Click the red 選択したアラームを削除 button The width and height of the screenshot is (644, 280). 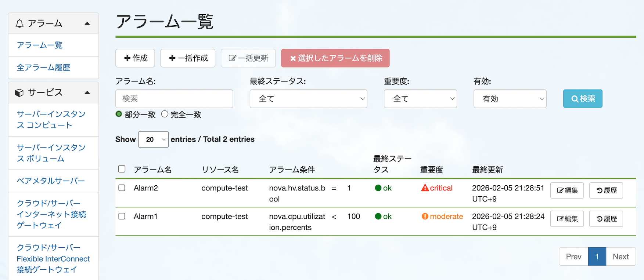click(x=335, y=58)
